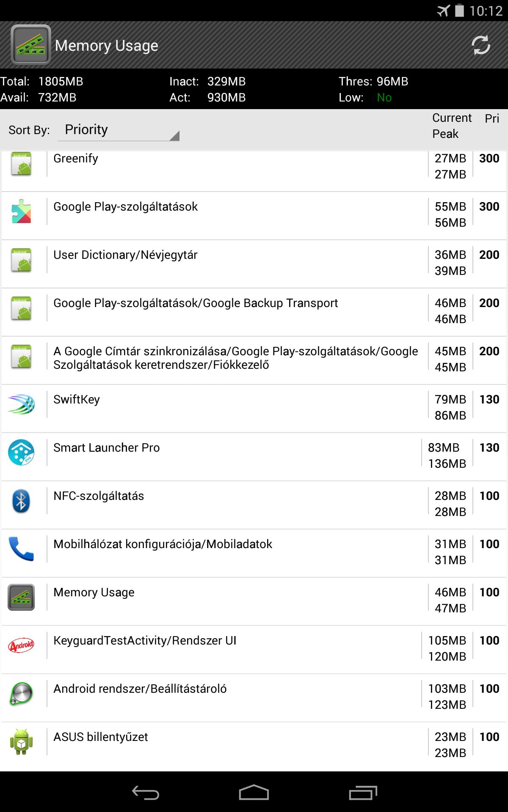The width and height of the screenshot is (508, 812).
Task: Tap the airplane mode status icon
Action: point(443,11)
